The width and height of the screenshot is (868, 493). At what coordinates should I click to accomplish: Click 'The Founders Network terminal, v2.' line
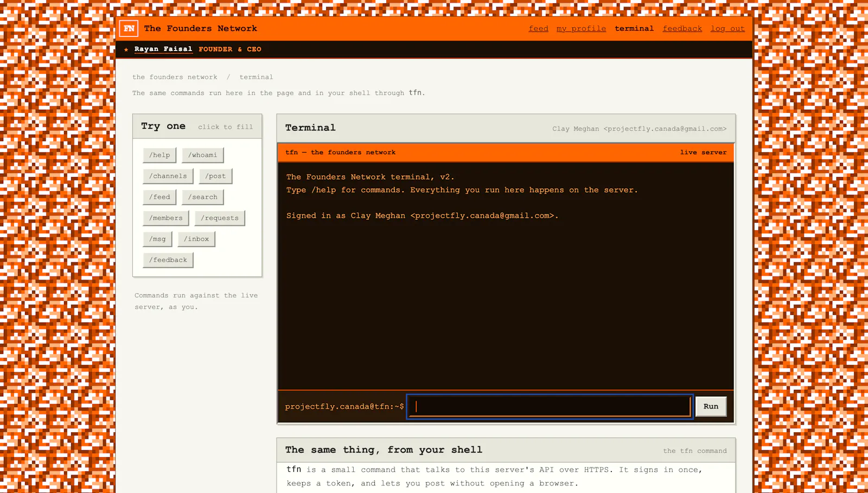371,177
